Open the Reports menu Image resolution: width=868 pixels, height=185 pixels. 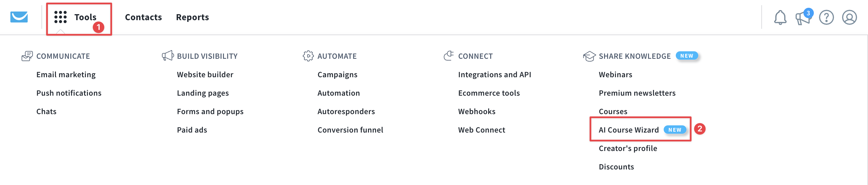coord(193,17)
